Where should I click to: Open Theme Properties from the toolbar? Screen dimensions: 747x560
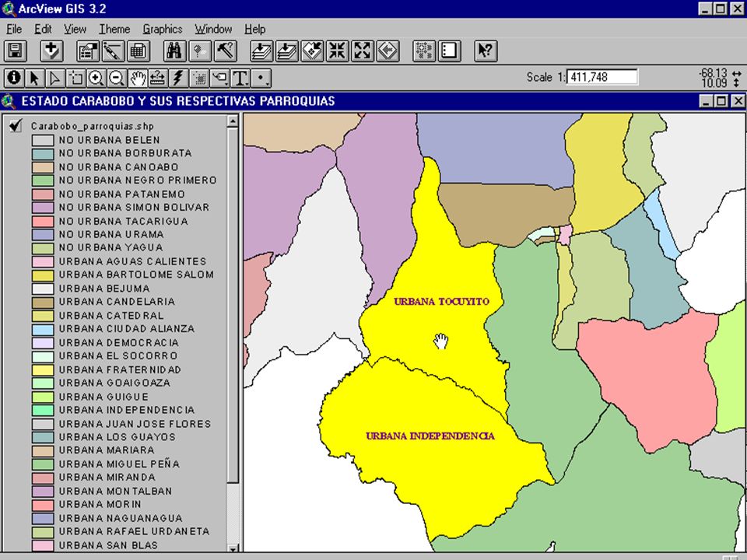click(88, 51)
